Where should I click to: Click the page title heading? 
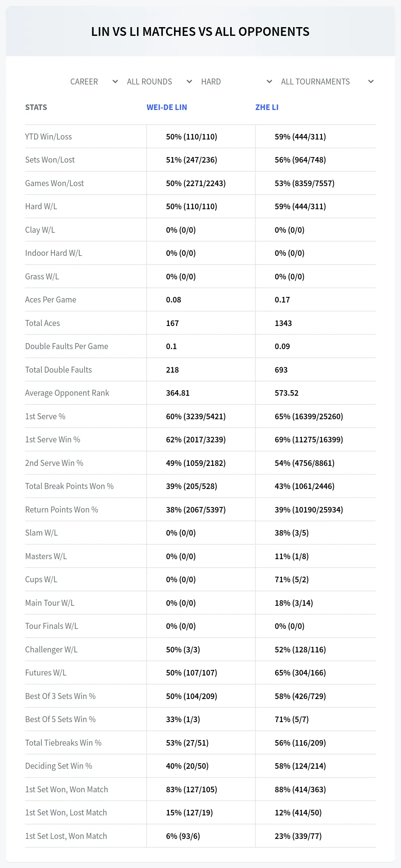(200, 31)
